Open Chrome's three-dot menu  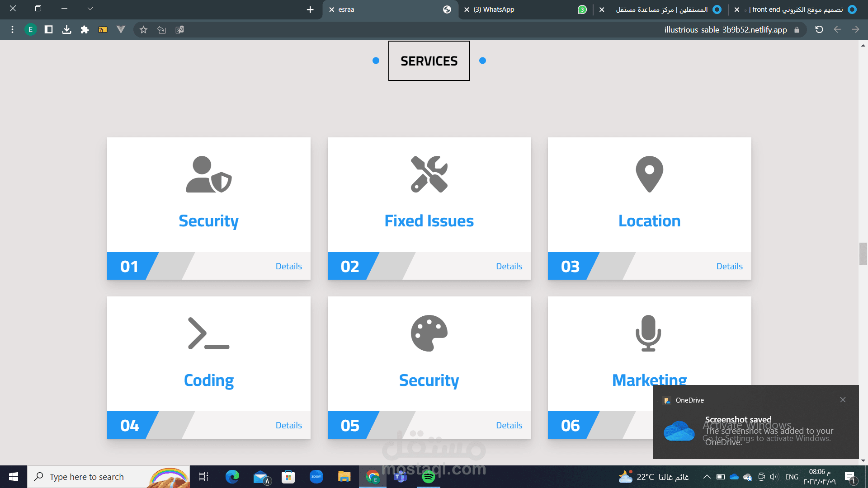12,30
